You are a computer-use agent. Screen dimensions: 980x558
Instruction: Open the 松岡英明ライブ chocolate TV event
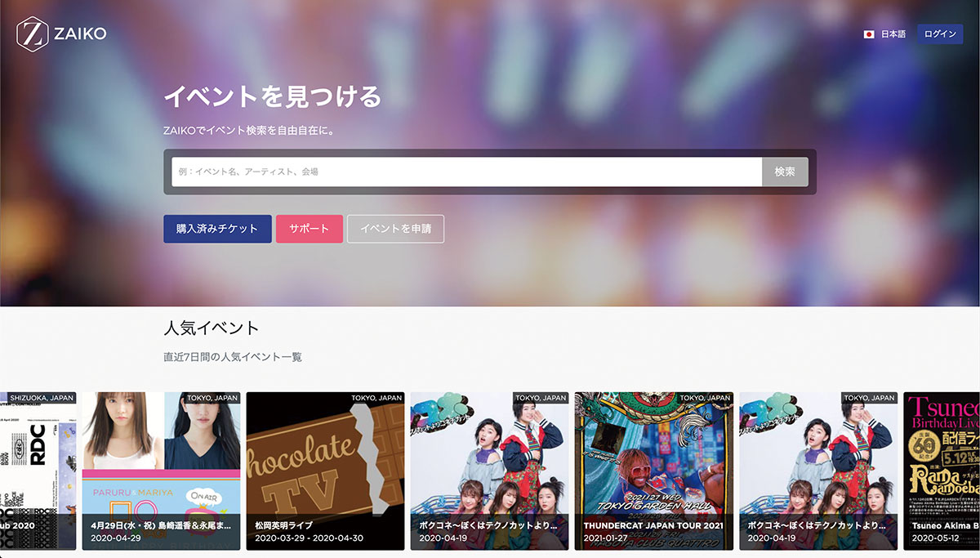(325, 471)
